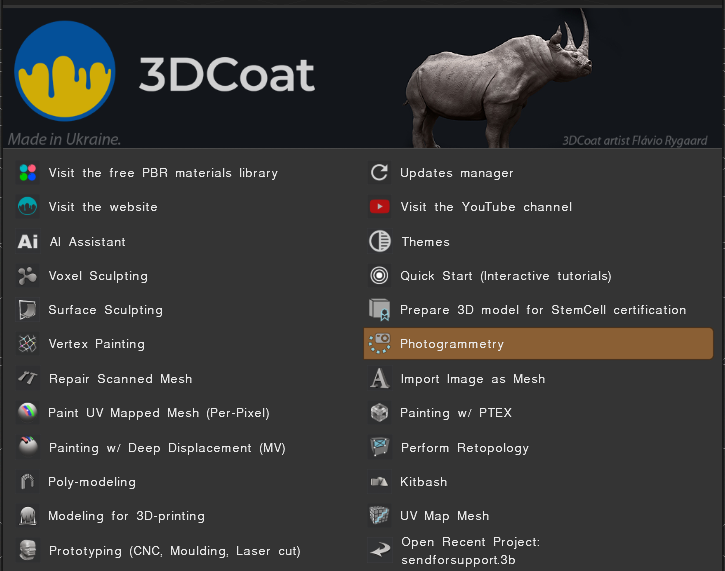Choose Vertex Painting option
The width and height of the screenshot is (725, 571).
97,344
